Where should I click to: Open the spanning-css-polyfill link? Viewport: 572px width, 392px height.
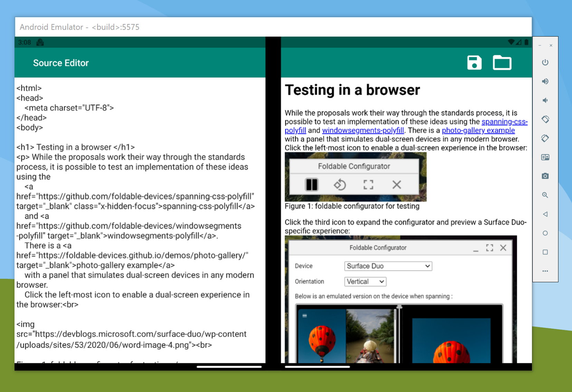point(505,122)
